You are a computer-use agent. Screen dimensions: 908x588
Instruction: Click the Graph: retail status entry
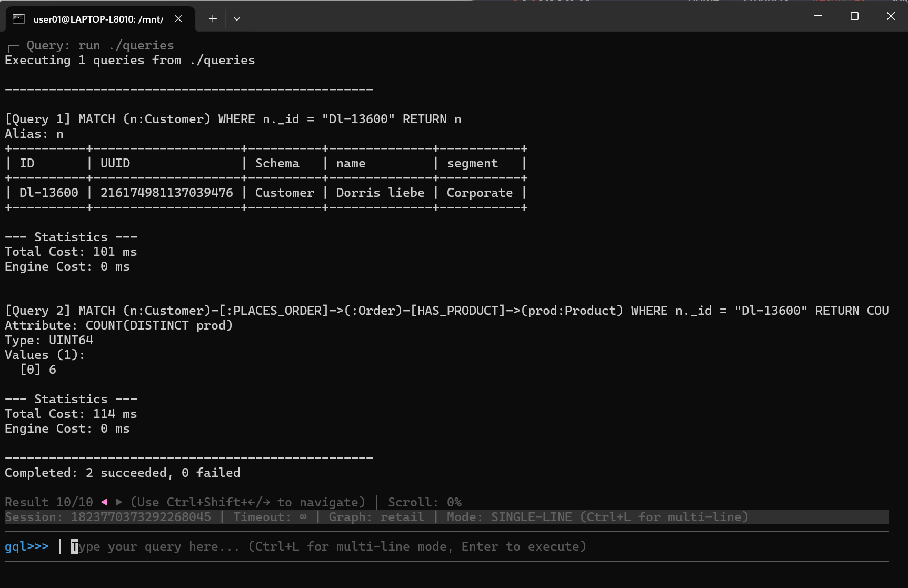click(376, 517)
